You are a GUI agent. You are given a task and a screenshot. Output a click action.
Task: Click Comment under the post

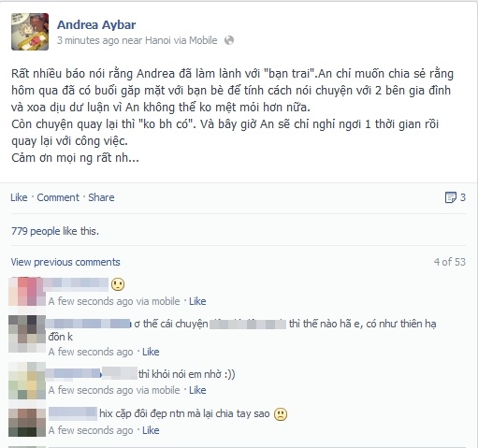(x=58, y=197)
